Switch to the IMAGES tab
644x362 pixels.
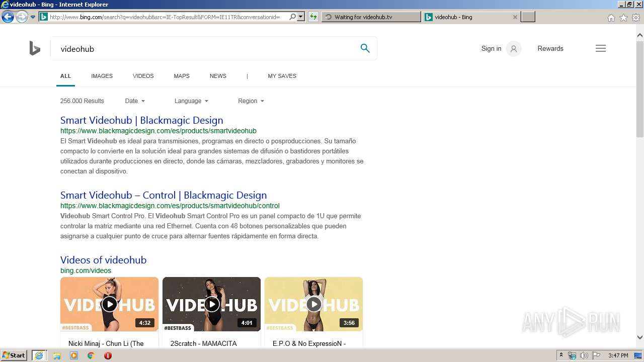click(102, 76)
